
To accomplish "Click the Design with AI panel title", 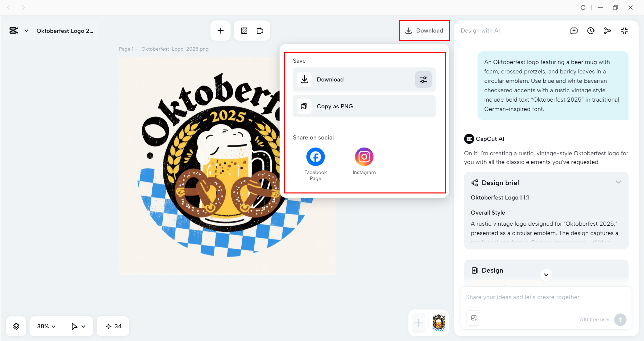I will click(x=480, y=31).
